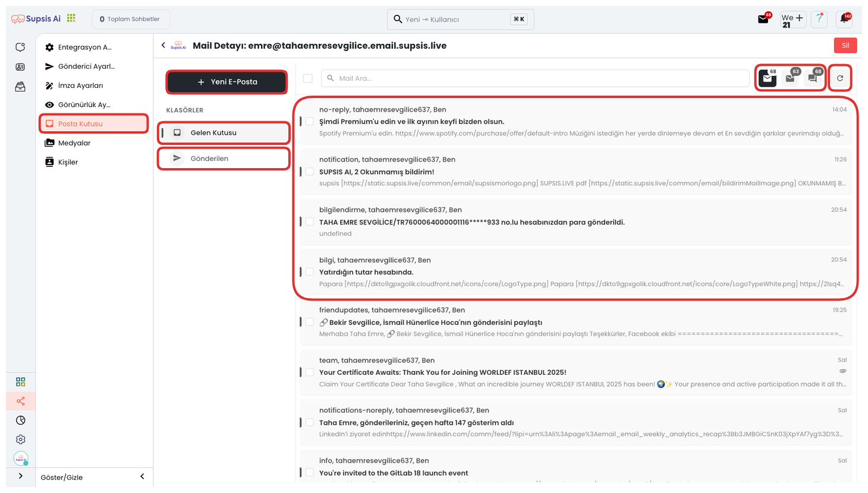The width and height of the screenshot is (868, 493).
Task: Click the 0 Toplam Sohbetler button
Action: [131, 19]
